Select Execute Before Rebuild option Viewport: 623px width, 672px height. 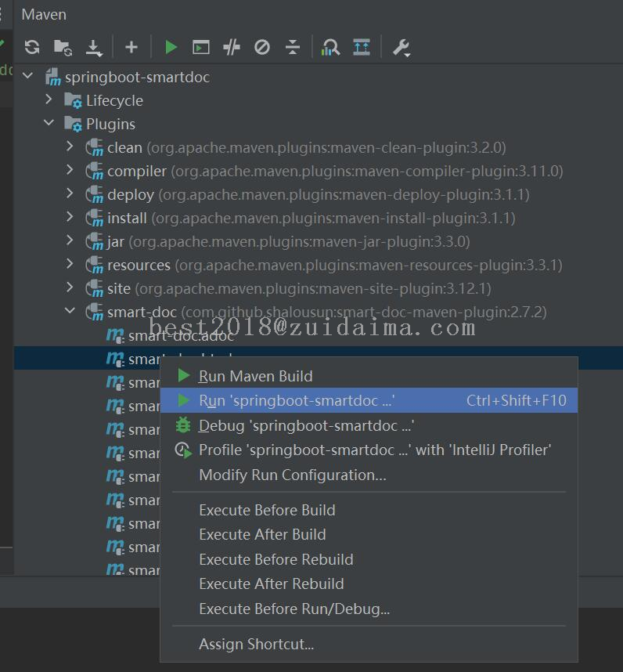coord(369,559)
